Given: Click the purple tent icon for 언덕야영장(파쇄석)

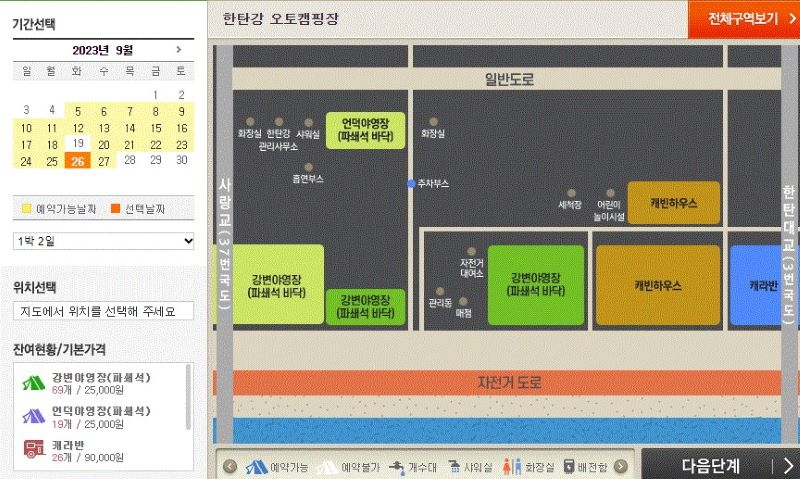Looking at the screenshot, I should tap(34, 416).
